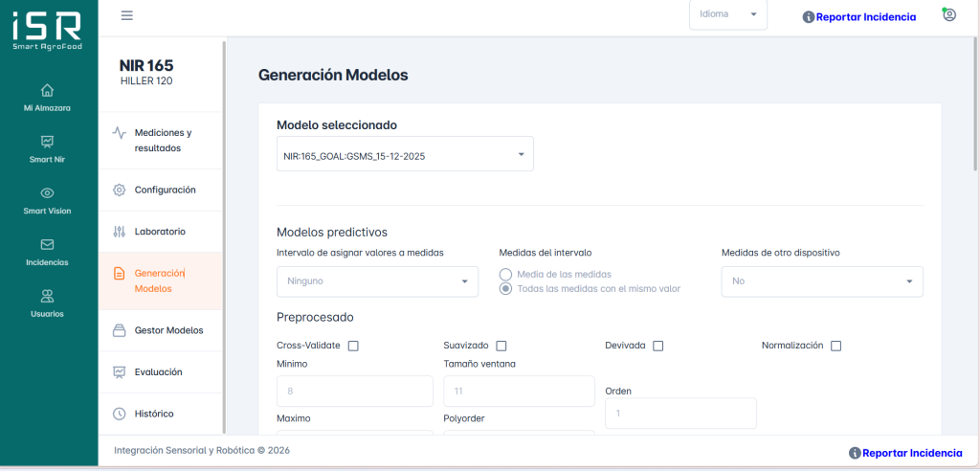Click the ISR Smart AgroFood logo
Screen dimensions: 980x471
click(x=47, y=32)
